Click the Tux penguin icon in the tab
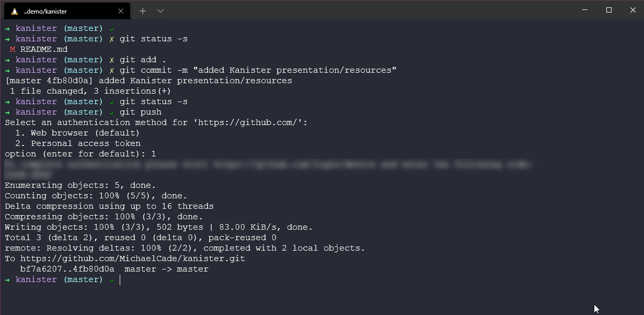 pyautogui.click(x=15, y=11)
